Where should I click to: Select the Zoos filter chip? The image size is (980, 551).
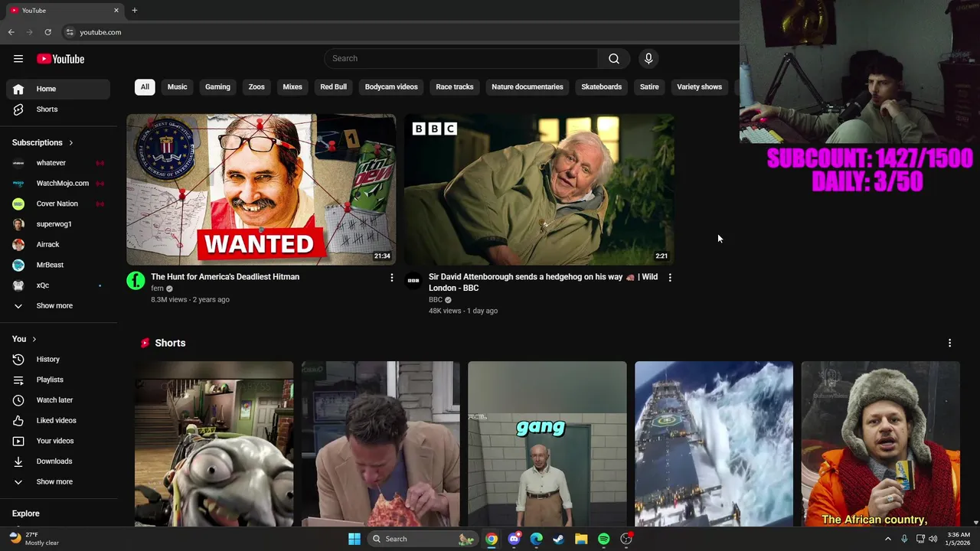[x=256, y=87]
